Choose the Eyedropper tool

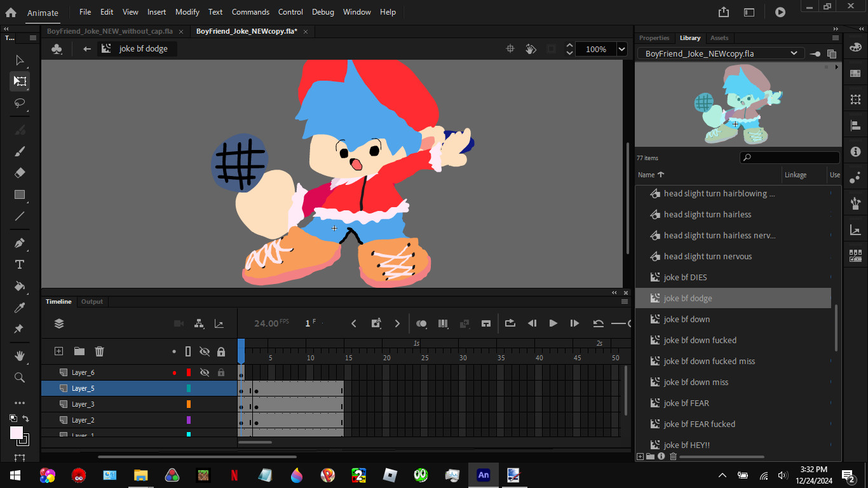point(20,308)
